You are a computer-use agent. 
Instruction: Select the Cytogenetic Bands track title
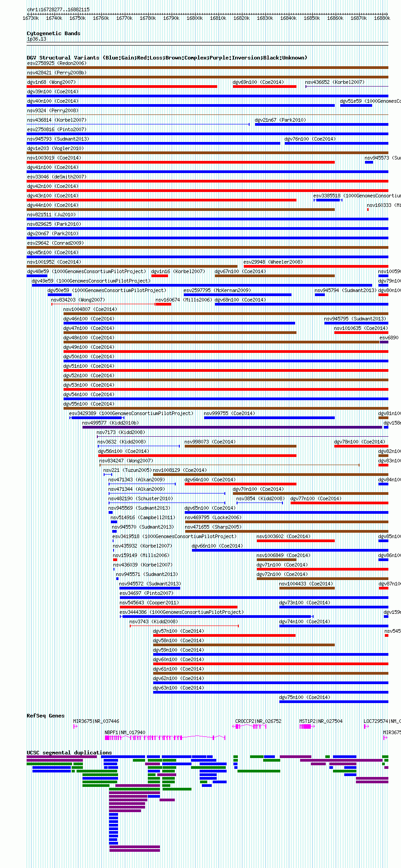coord(54,33)
